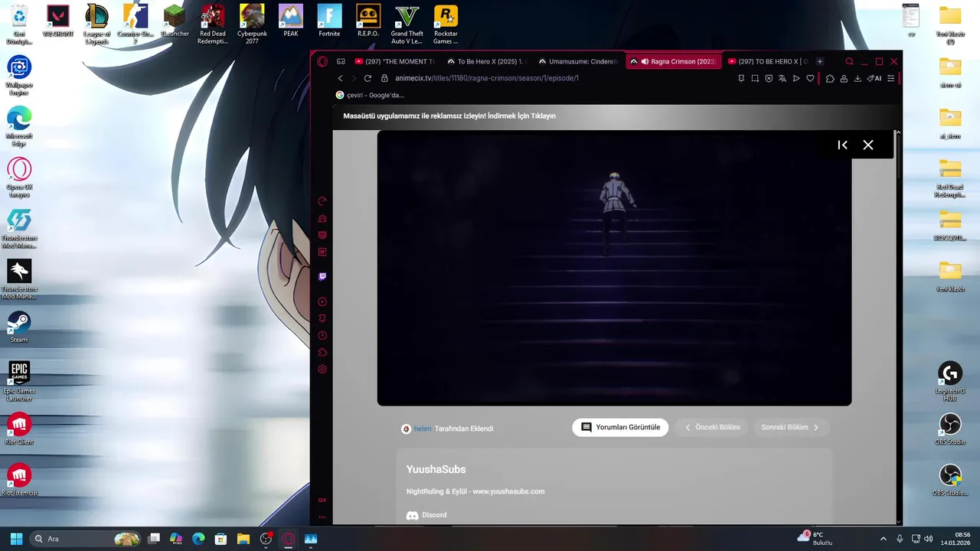Select Epic Games Launcher desktop icon
This screenshot has height=551, width=980.
tap(19, 381)
